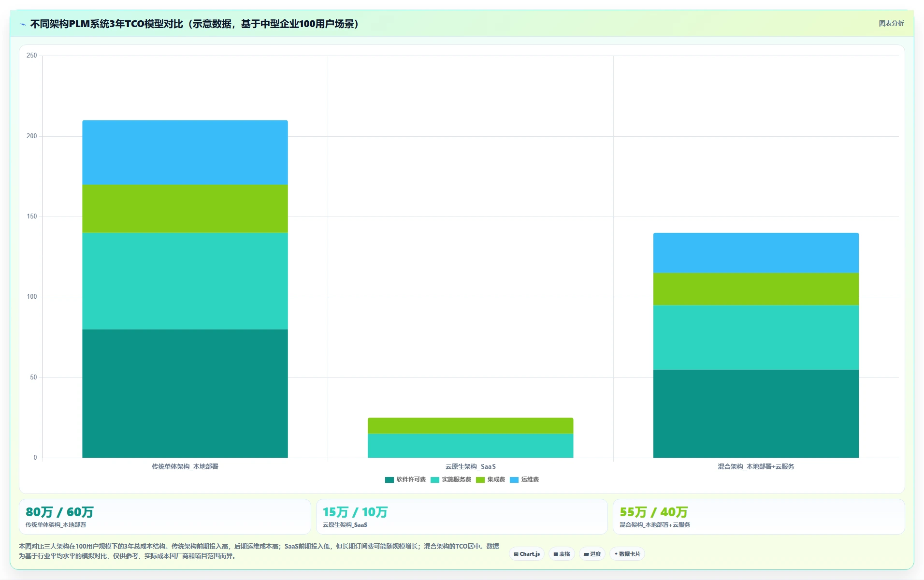Click the Chart.js tag pill
This screenshot has height=580, width=924.
coord(526,554)
